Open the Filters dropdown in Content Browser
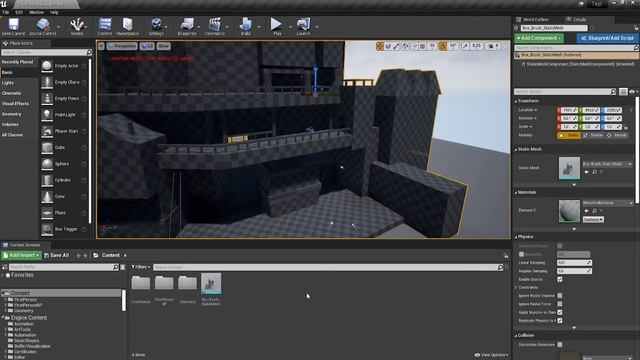 tap(140, 267)
